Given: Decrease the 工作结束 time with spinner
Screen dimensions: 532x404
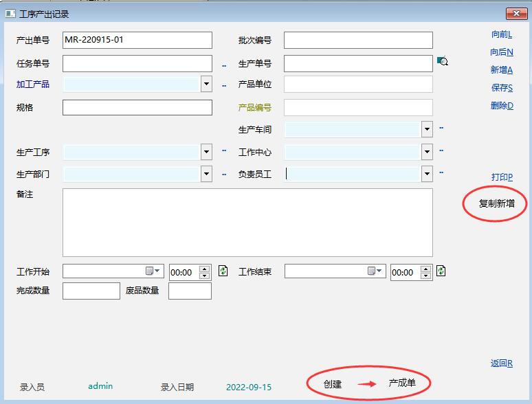Looking at the screenshot, I should [425, 276].
